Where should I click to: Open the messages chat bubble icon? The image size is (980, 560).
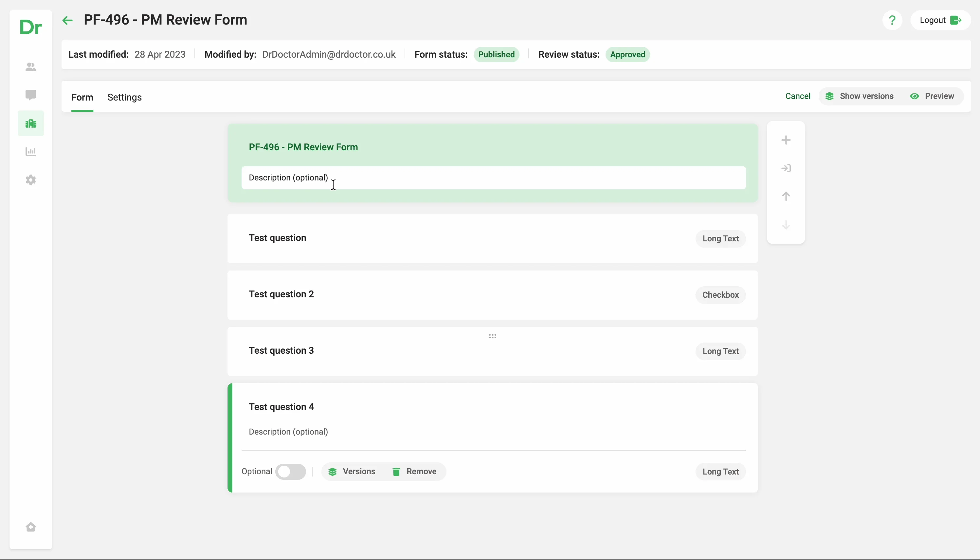[x=31, y=95]
